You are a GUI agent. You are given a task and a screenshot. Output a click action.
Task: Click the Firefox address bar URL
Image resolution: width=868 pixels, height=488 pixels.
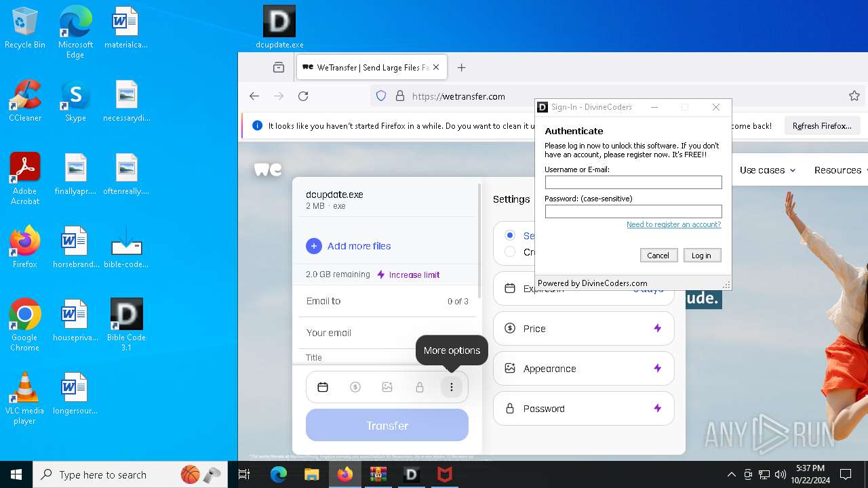coord(458,96)
